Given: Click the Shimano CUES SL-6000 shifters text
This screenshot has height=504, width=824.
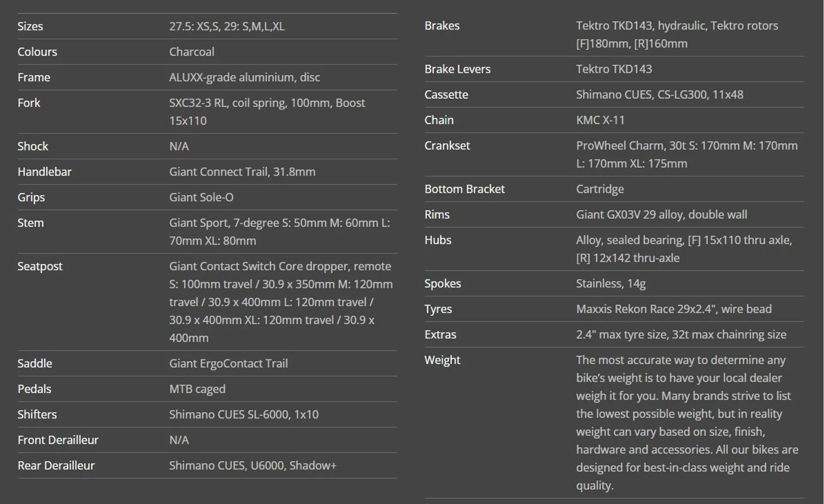Looking at the screenshot, I should coord(244,414).
